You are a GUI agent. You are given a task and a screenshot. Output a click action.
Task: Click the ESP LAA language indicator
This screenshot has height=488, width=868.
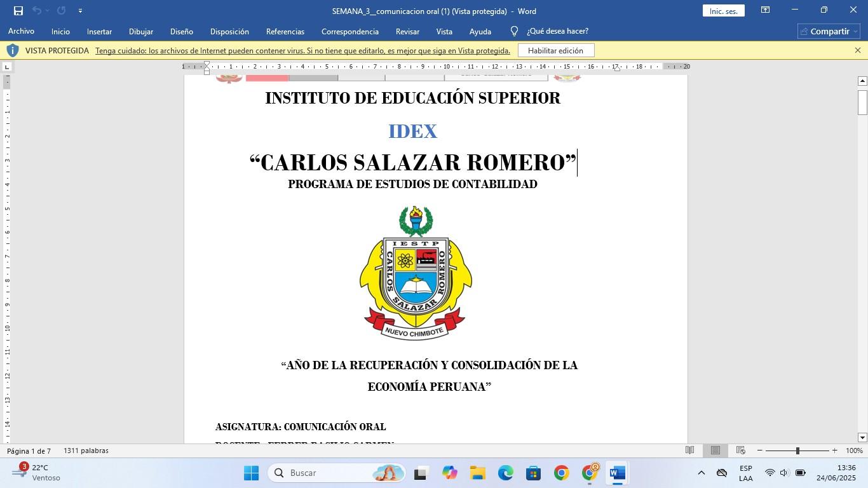[746, 473]
